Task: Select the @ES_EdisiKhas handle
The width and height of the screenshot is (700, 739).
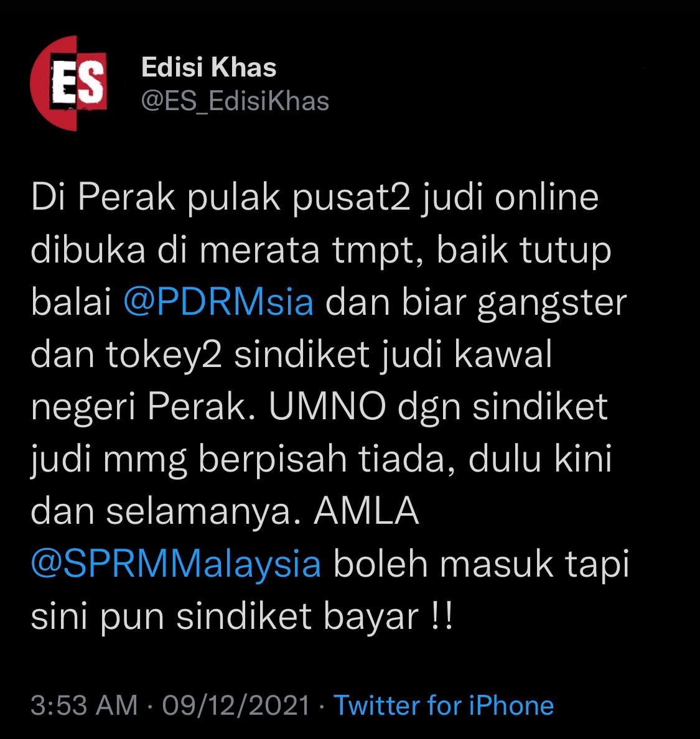Action: [235, 101]
